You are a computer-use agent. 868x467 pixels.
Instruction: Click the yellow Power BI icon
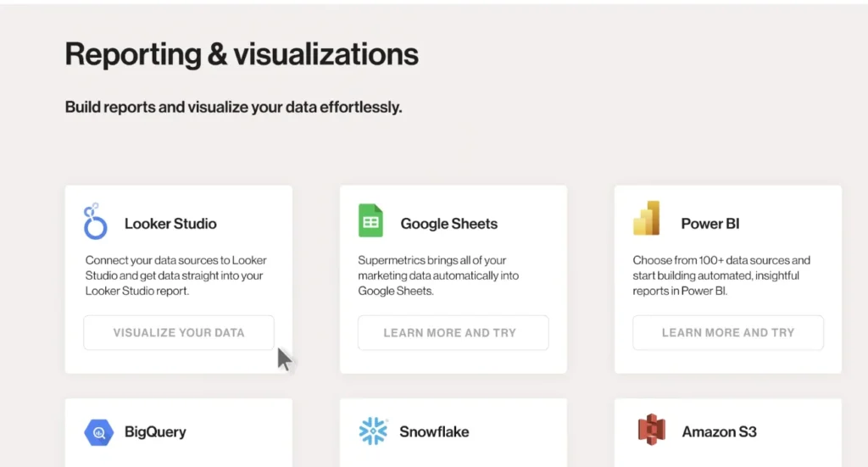pyautogui.click(x=646, y=220)
